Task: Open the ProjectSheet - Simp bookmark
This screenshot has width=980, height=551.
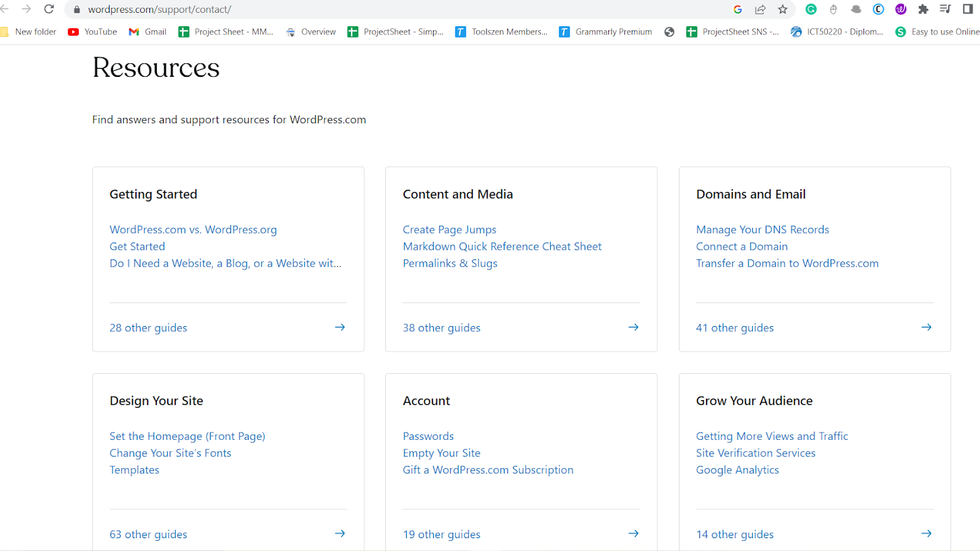Action: pos(395,32)
